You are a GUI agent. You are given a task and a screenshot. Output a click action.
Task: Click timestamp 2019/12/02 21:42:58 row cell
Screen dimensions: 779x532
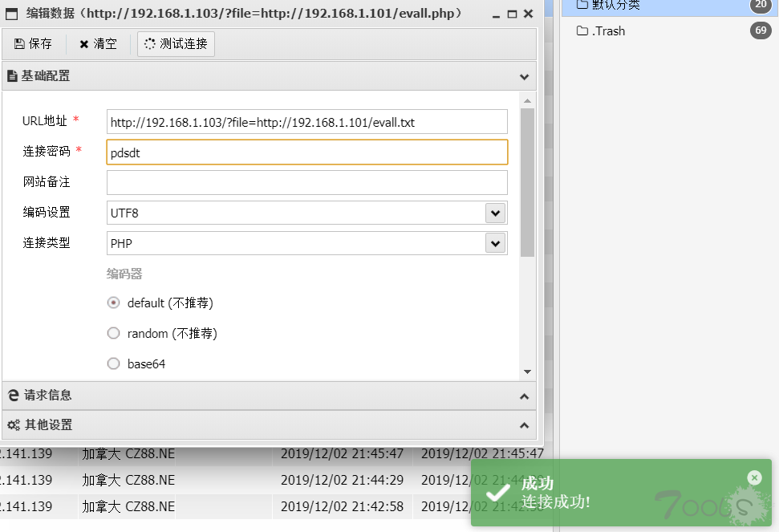click(x=342, y=506)
